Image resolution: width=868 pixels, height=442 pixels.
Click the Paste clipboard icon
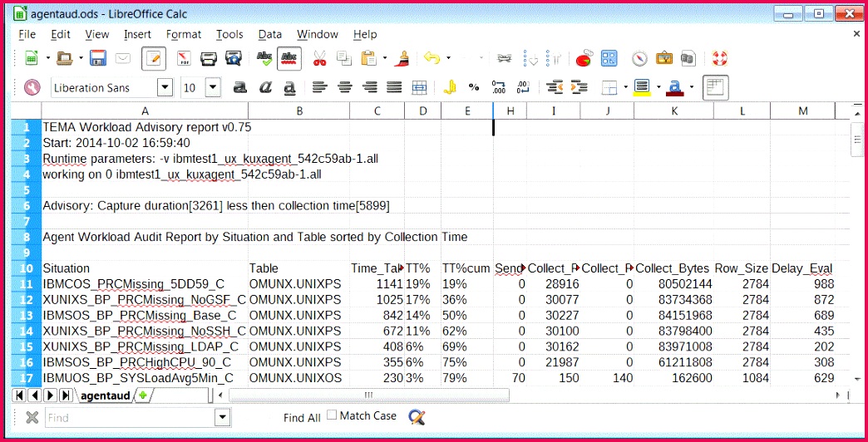pos(368,58)
